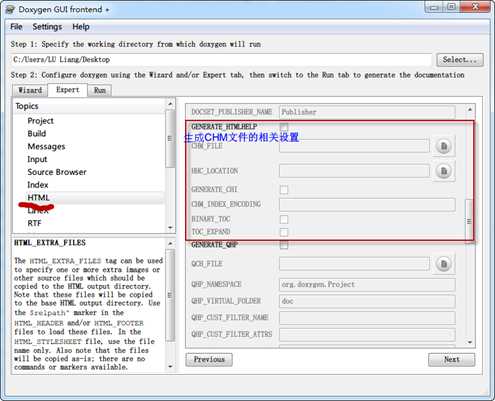Screen dimensions: 495x401
Task: Click the Topics list scroll down arrow
Action: click(x=170, y=228)
